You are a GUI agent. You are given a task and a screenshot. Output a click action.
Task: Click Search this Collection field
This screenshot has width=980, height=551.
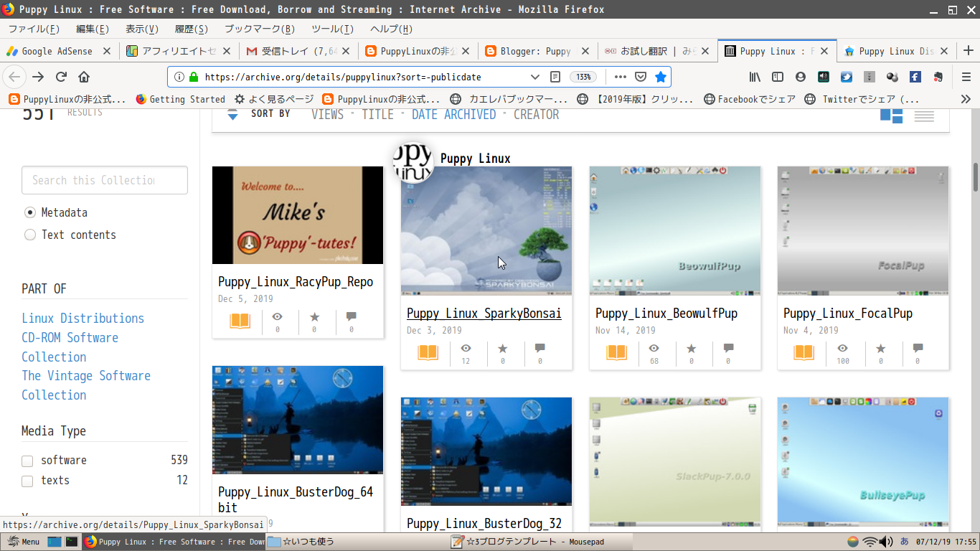[x=105, y=180]
